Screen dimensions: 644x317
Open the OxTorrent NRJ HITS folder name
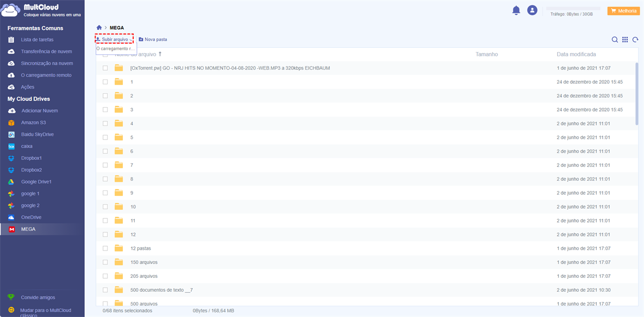230,68
